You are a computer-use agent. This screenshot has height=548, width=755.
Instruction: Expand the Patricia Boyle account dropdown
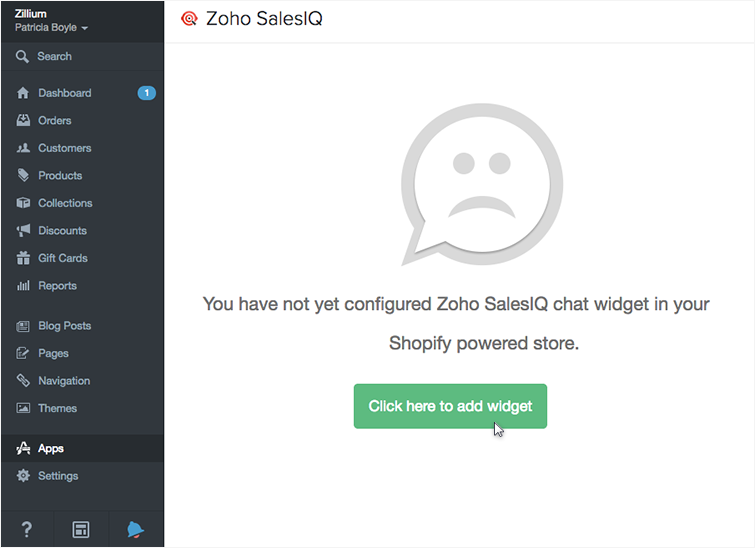(52, 28)
